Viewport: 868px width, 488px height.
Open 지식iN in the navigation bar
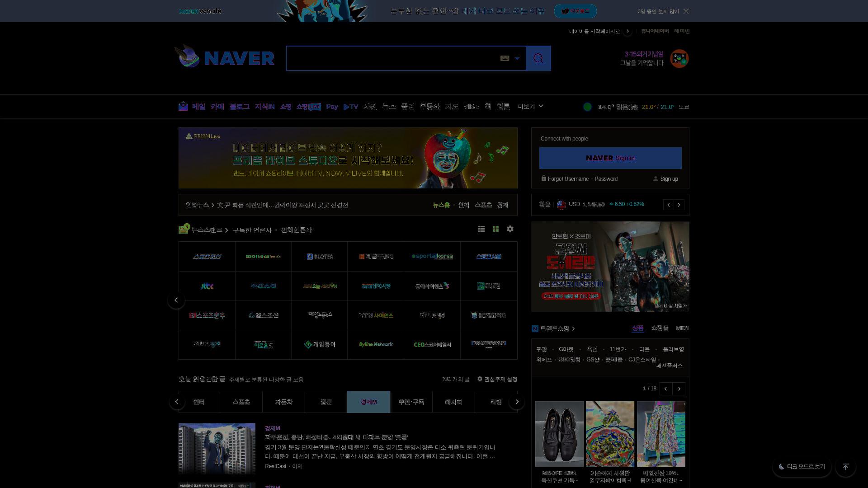(x=264, y=107)
